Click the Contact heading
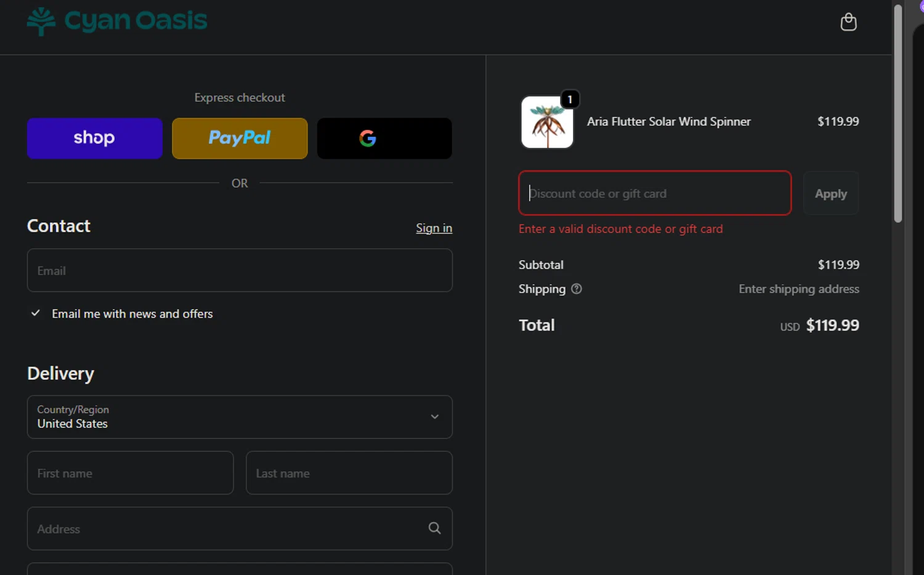Image resolution: width=924 pixels, height=575 pixels. pos(59,226)
